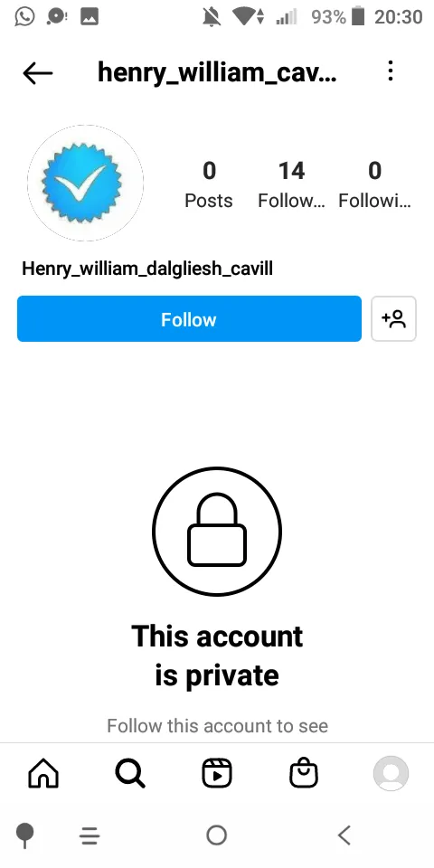Open your own profile avatar tab
This screenshot has width=434, height=868.
coord(391,773)
